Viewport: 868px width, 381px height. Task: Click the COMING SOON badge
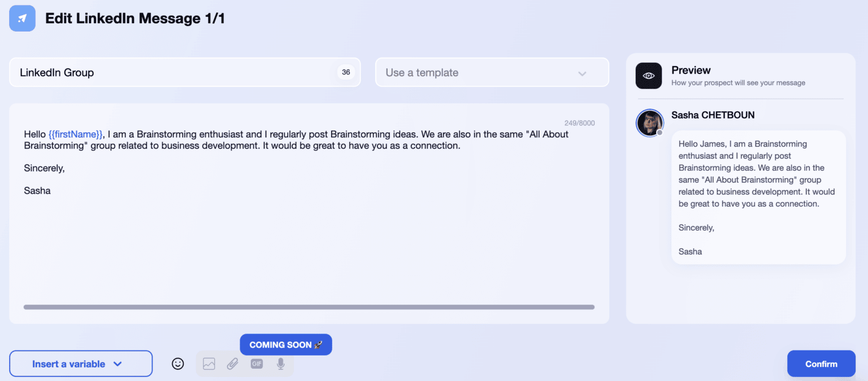point(286,345)
